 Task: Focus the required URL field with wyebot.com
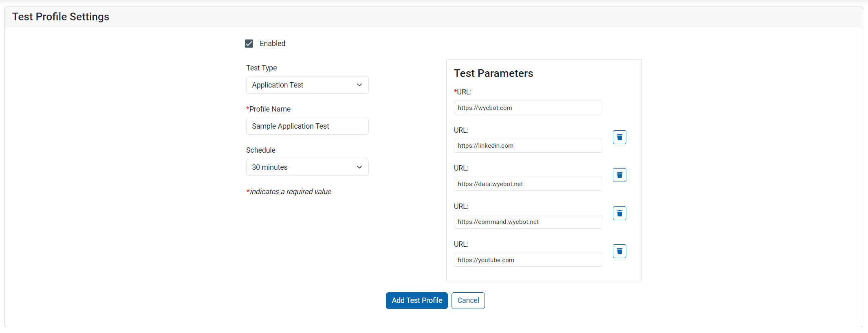[x=528, y=107]
